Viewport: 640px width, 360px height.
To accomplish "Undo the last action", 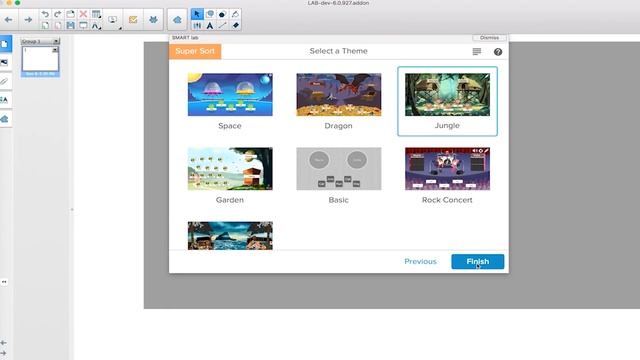I will (45, 14).
